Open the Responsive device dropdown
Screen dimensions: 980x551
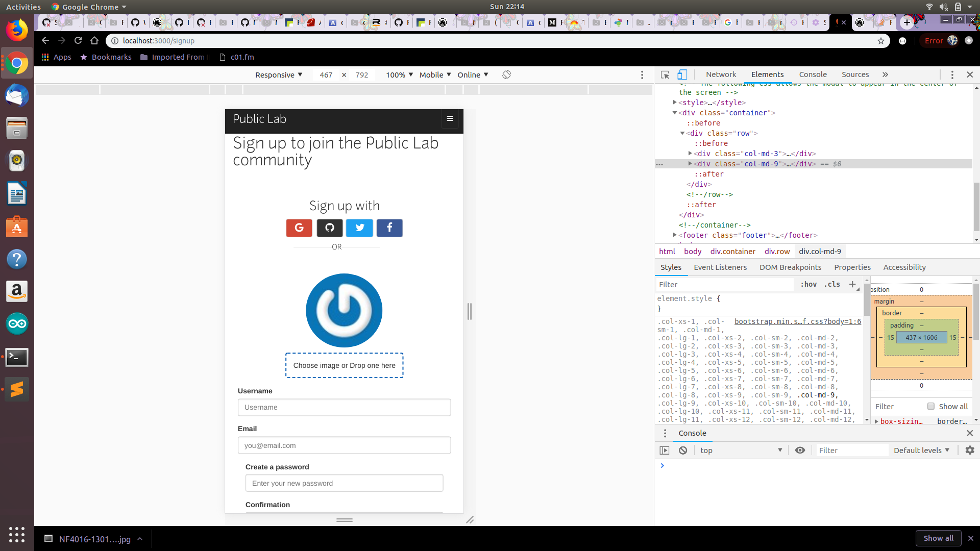[279, 75]
